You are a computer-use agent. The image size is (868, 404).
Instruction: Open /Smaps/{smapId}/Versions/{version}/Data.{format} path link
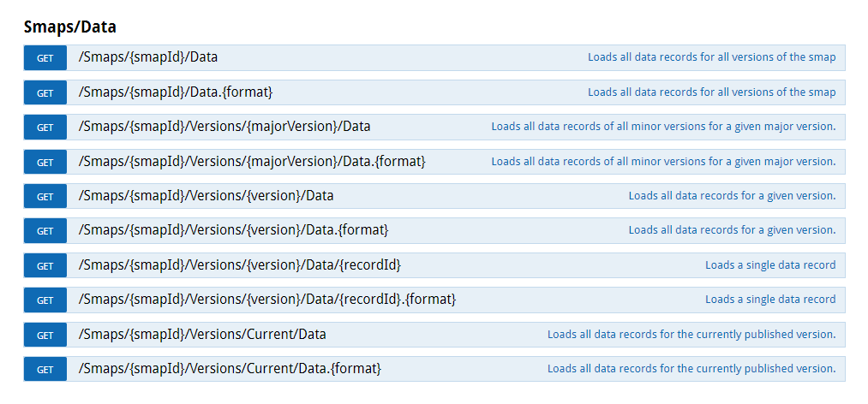tap(233, 230)
